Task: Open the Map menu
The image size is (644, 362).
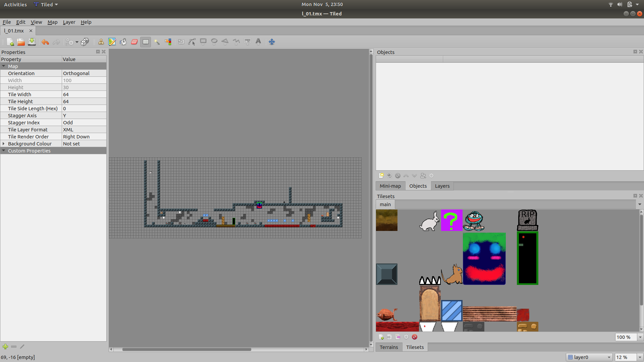Action: click(x=52, y=22)
